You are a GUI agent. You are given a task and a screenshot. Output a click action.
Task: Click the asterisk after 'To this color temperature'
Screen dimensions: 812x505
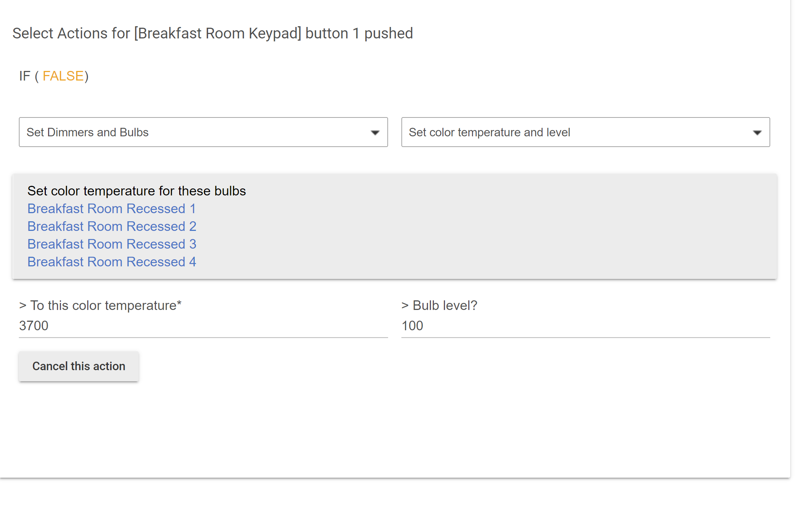pyautogui.click(x=179, y=303)
